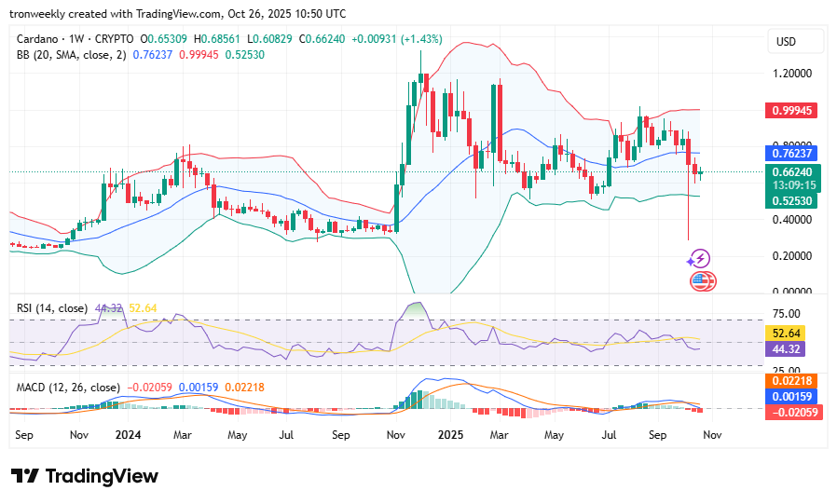Screen dimensions: 837x504
Task: Click the red -0.02059 MACD histogram label
Action: [x=793, y=412]
